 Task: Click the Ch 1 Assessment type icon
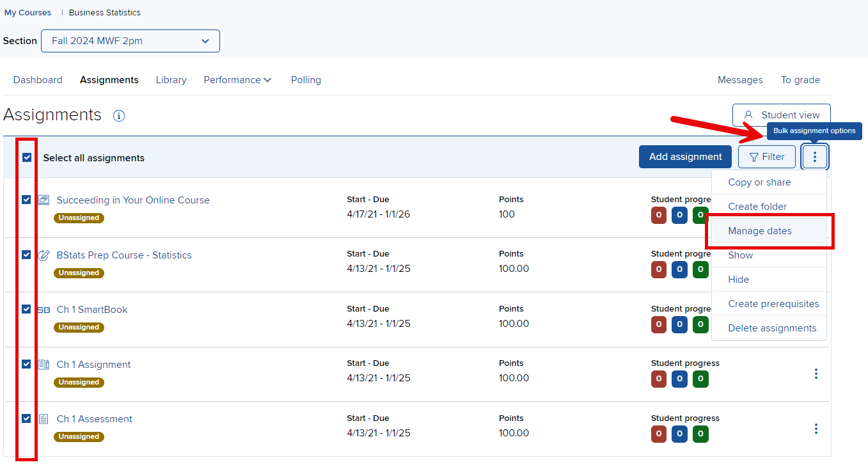coord(43,419)
